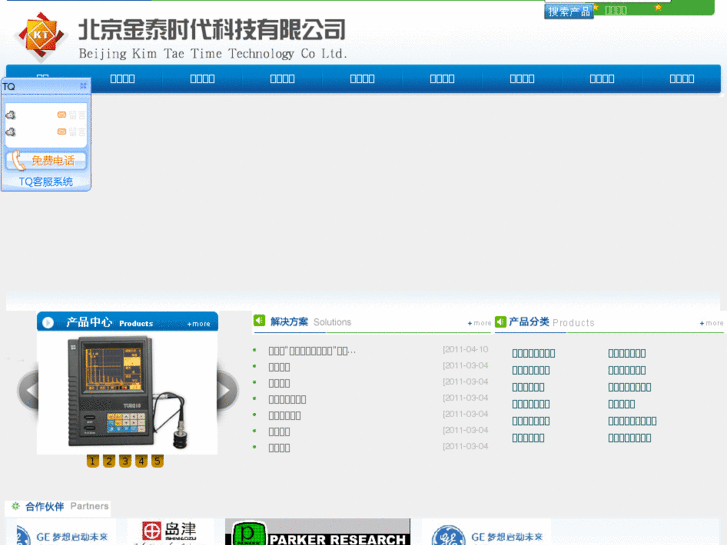727x545 pixels.
Task: Expand +more in Solutions section
Action: (x=480, y=323)
